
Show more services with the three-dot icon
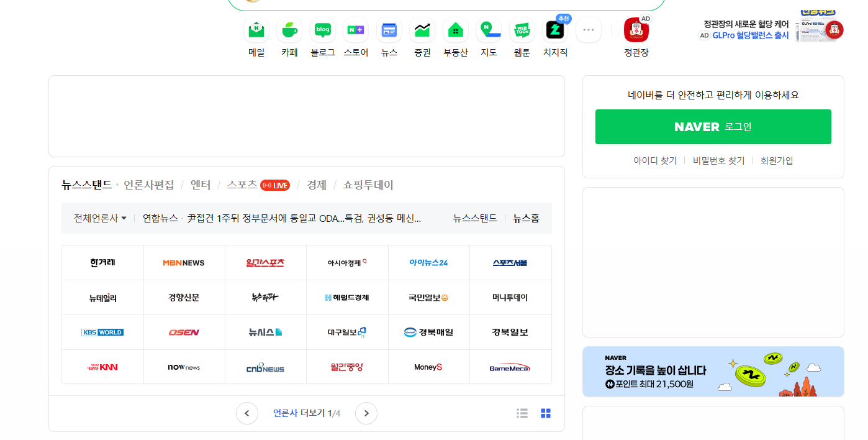click(x=589, y=30)
